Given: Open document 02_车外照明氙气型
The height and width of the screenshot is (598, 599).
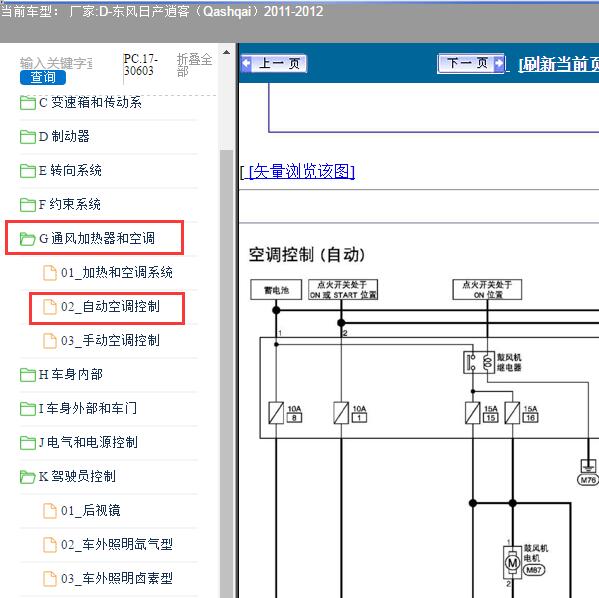Looking at the screenshot, I should tap(117, 545).
